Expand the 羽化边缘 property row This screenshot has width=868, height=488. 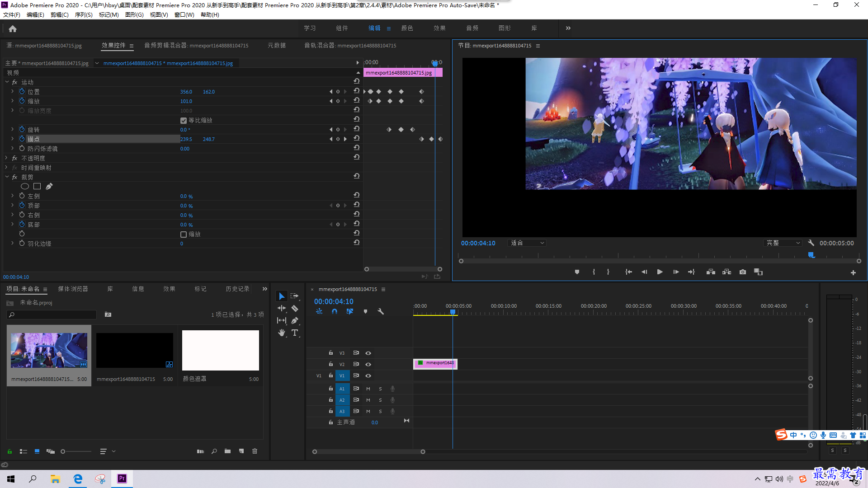(x=13, y=243)
